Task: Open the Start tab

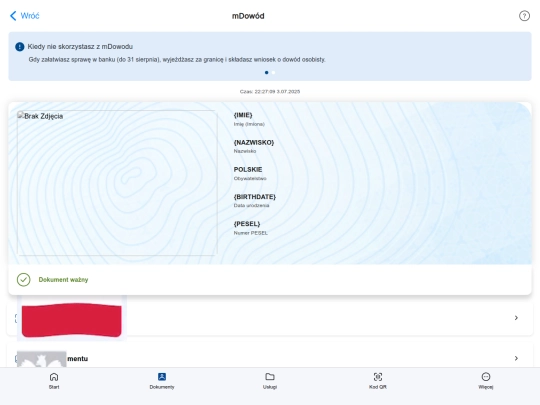Action: click(54, 381)
